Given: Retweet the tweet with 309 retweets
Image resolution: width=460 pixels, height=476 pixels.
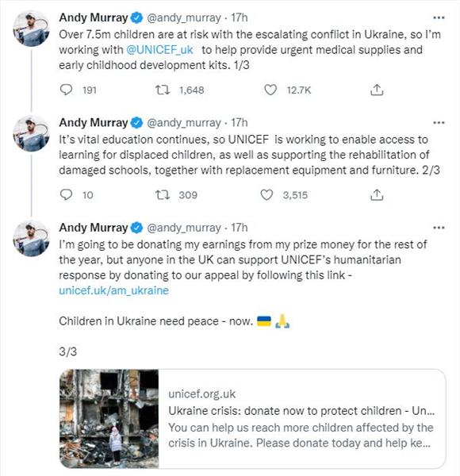Looking at the screenshot, I should 163,195.
